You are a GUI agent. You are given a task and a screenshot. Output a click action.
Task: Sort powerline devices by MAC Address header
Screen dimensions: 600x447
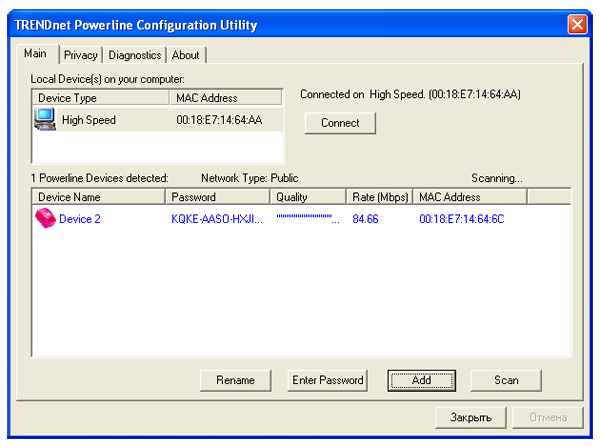470,197
